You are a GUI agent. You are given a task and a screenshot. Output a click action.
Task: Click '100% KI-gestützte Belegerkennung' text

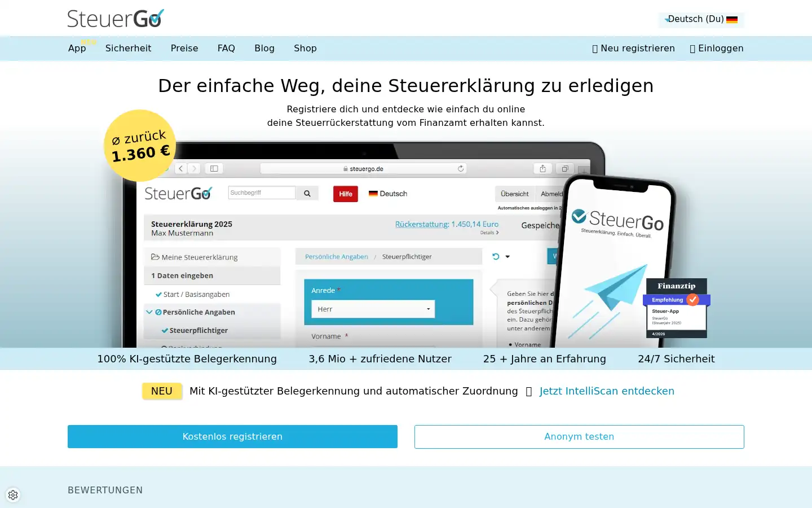187,359
